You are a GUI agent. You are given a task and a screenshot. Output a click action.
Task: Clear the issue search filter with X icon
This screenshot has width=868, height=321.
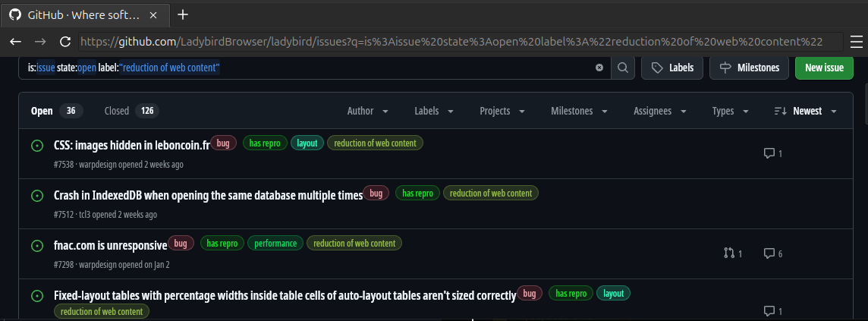click(599, 68)
